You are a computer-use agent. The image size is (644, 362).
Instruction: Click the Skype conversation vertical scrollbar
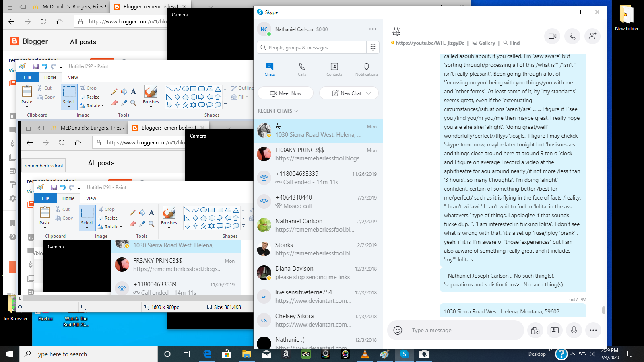(603, 310)
